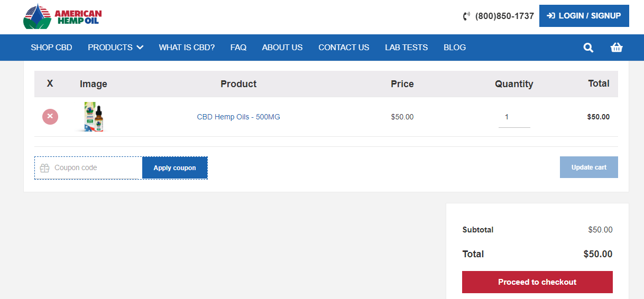View the Lab Tests page
The width and height of the screenshot is (644, 299).
pos(406,48)
